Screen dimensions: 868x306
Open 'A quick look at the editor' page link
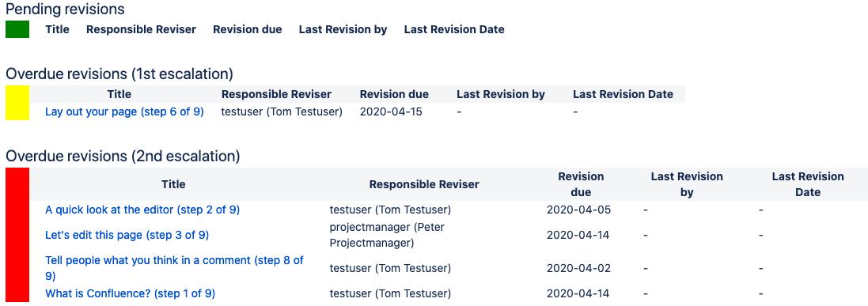[142, 210]
